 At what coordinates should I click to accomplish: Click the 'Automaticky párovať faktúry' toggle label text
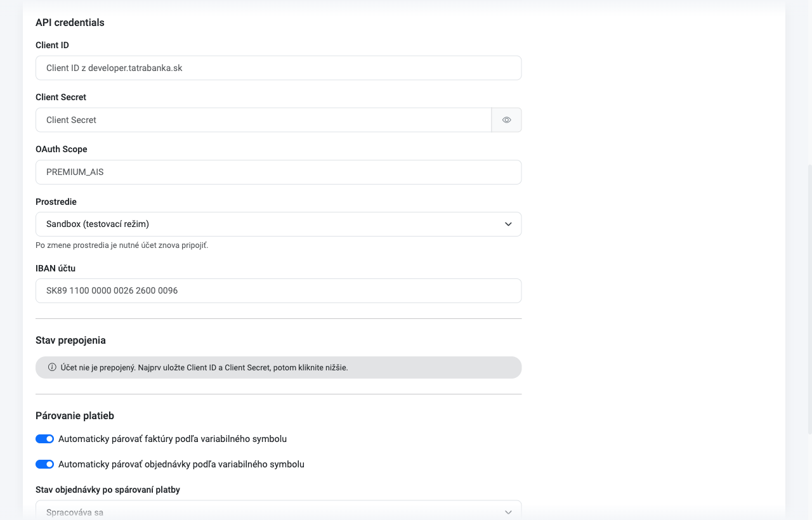(x=173, y=439)
